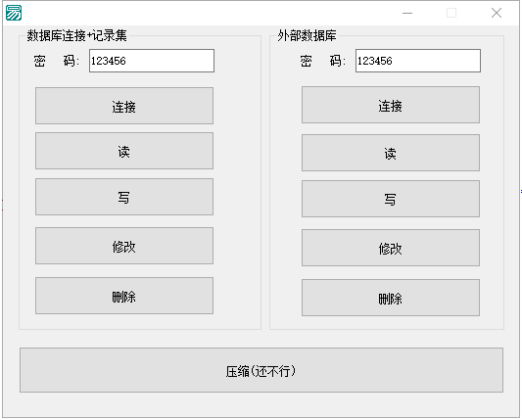
Task: Click 删除 button in 数据库连接+记录集 group
Action: pyautogui.click(x=124, y=296)
